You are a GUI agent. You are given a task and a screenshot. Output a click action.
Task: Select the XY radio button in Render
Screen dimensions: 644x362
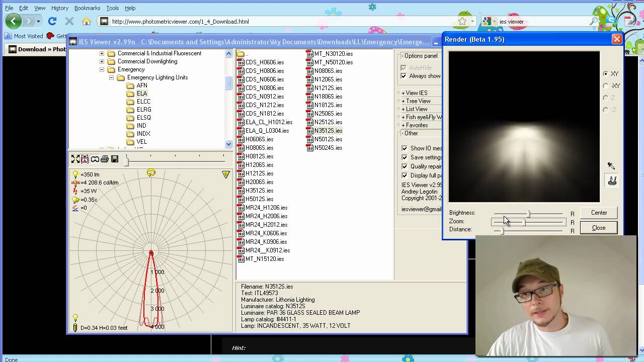click(x=606, y=74)
